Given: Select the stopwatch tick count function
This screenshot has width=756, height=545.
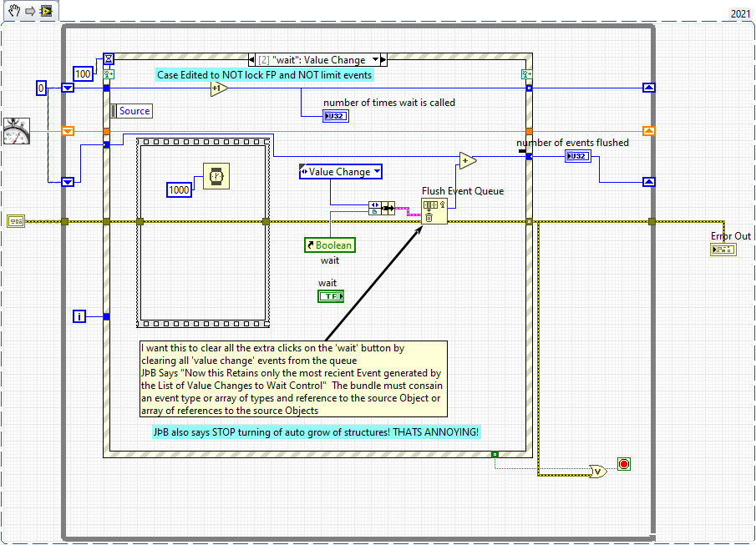Looking at the screenshot, I should 17,131.
